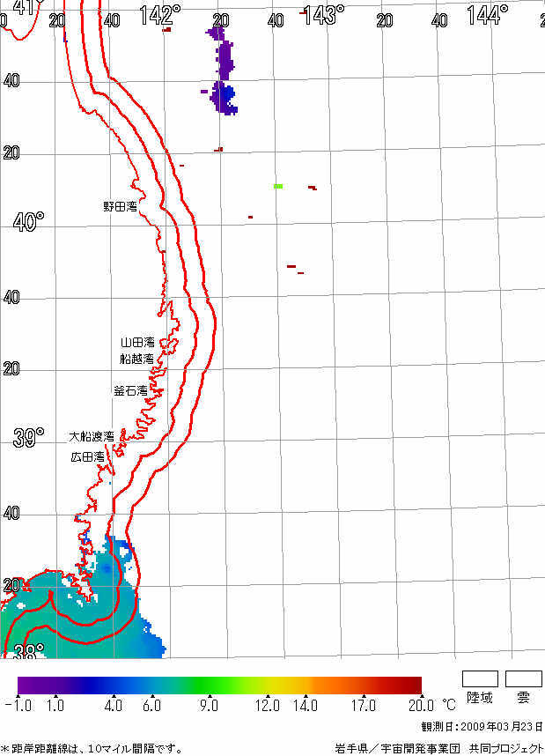Click the 4.0 scale value
Viewport: 545px width, 756px height.
[114, 706]
